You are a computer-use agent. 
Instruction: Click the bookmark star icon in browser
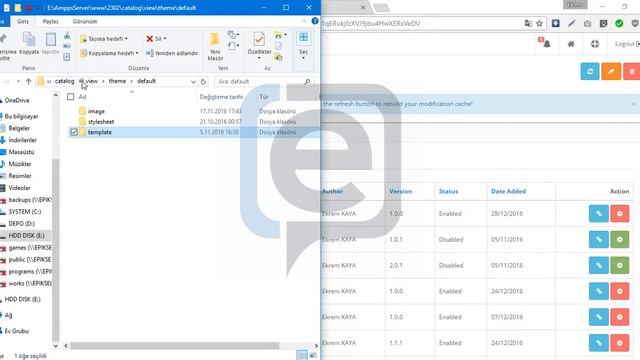point(539,24)
